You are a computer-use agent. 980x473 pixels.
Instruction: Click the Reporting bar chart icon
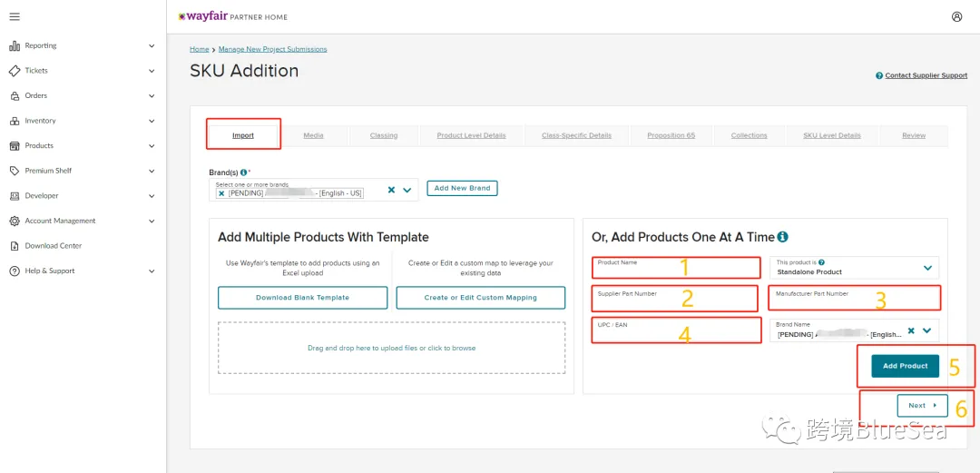coord(15,45)
